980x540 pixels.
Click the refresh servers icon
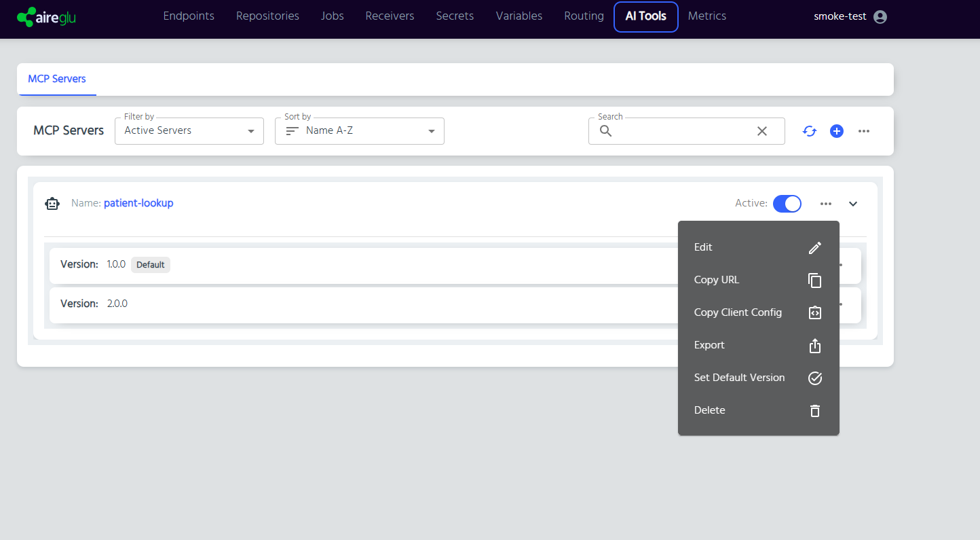[x=810, y=131]
